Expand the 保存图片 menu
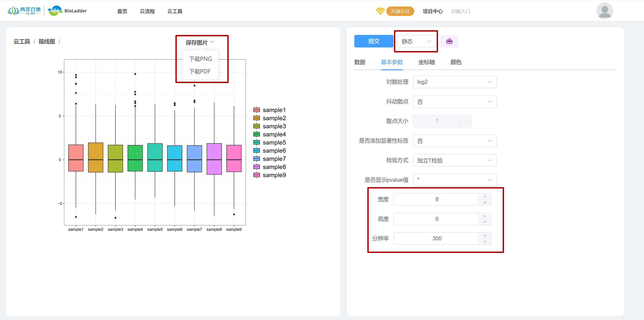This screenshot has height=320, width=644. [200, 42]
